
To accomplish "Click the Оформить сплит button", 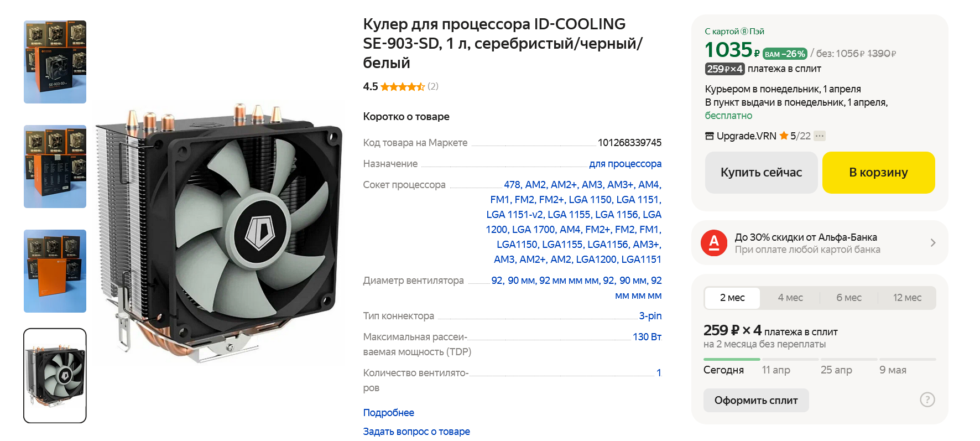I will click(x=756, y=400).
